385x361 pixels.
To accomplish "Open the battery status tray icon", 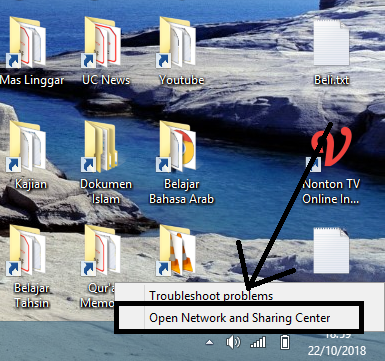I will [x=285, y=342].
